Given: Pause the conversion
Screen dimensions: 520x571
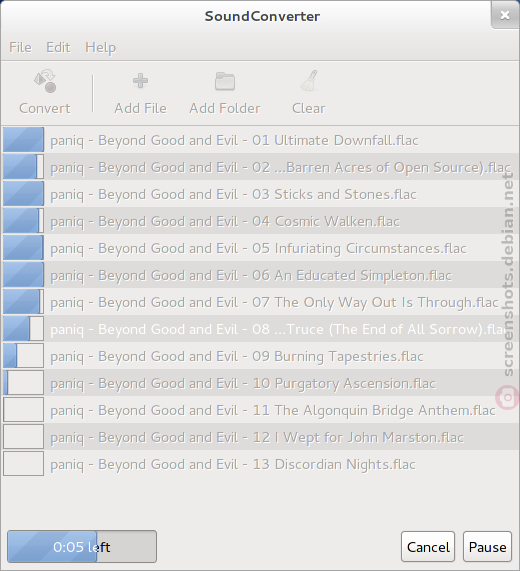Looking at the screenshot, I should (x=487, y=547).
